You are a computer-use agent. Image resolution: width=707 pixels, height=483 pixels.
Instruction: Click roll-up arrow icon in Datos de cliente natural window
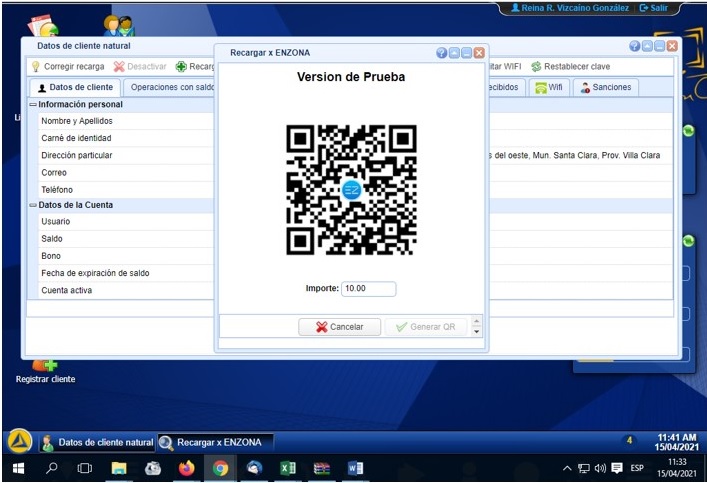coord(647,46)
